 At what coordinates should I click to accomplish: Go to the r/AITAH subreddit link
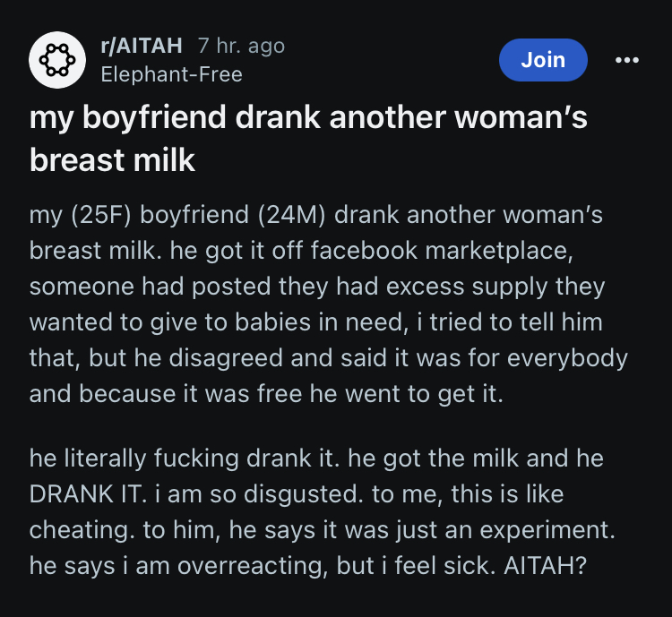(x=142, y=46)
